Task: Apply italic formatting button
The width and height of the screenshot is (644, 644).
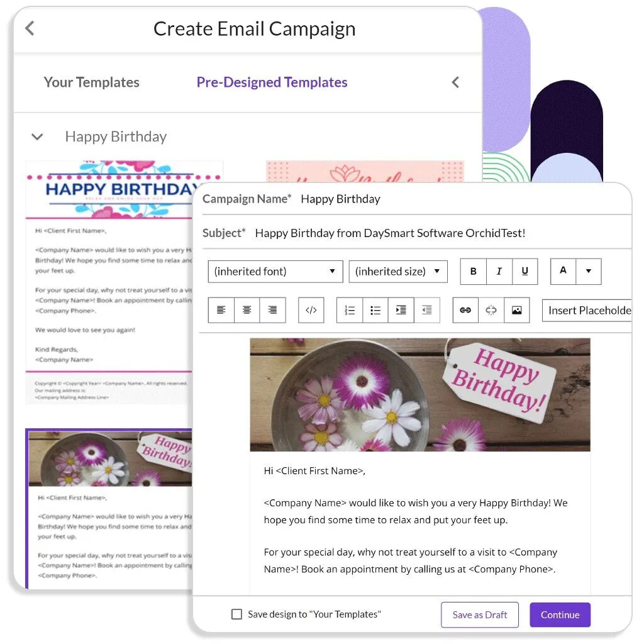Action: coord(499,272)
